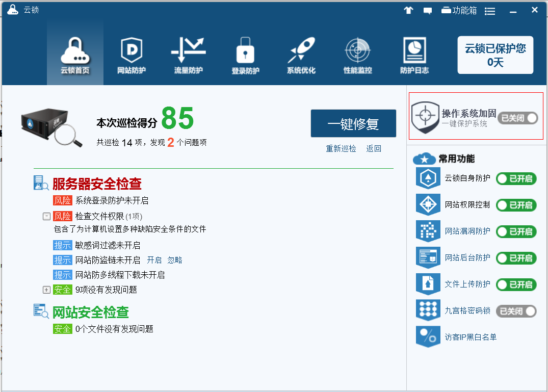This screenshot has height=392, width=548.
Task: Click the 九宫格密码锁 grid icon
Action: (428, 310)
